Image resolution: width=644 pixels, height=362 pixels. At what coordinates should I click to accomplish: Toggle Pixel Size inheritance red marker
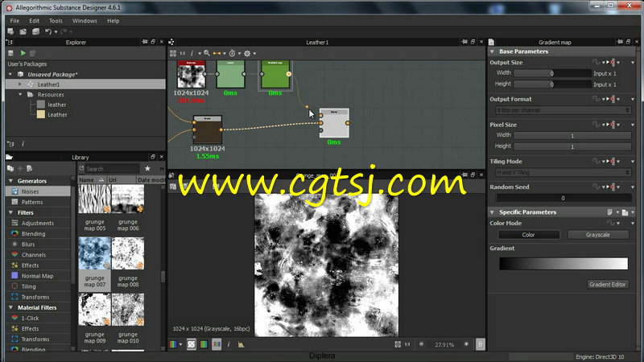click(x=613, y=125)
